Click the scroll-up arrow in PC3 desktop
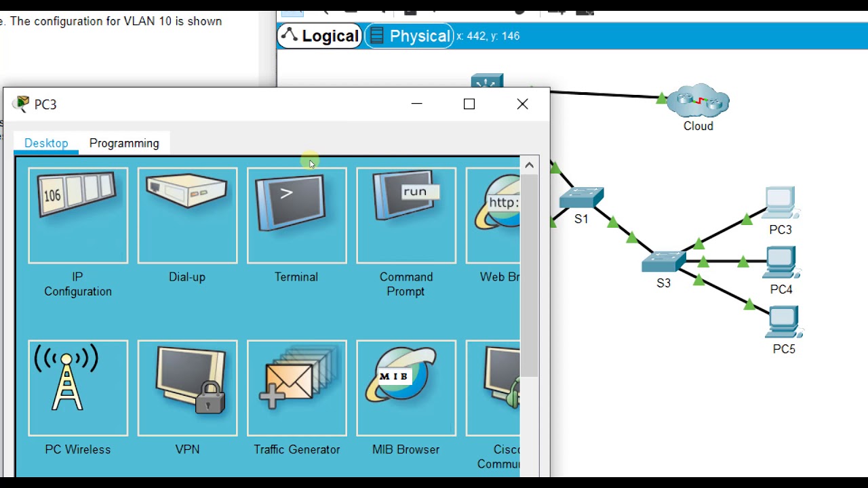868x488 pixels. pyautogui.click(x=529, y=165)
